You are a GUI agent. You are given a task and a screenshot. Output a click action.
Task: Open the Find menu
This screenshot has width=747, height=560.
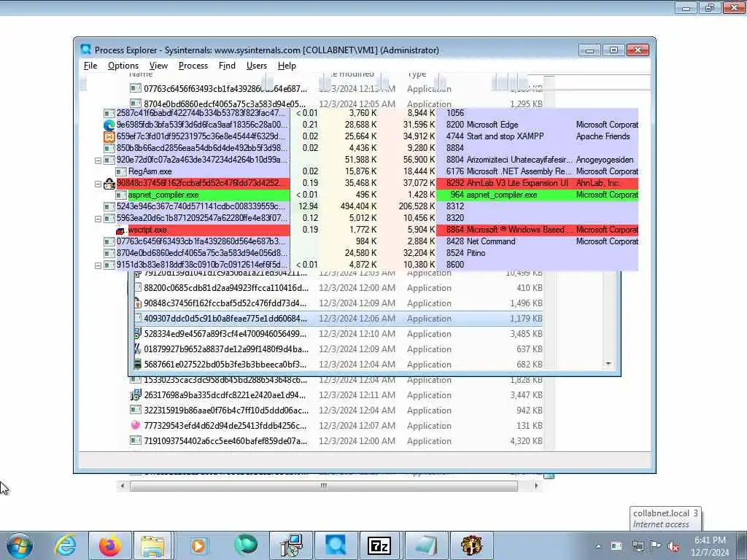(227, 66)
